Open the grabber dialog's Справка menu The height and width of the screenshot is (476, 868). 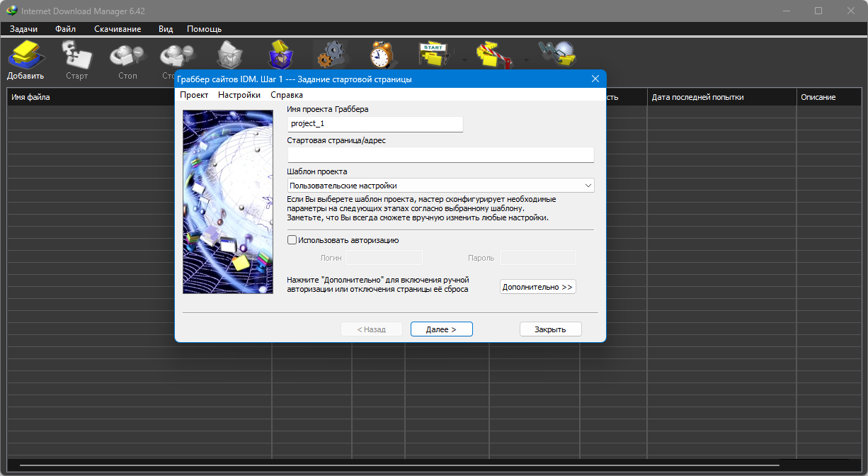click(287, 95)
